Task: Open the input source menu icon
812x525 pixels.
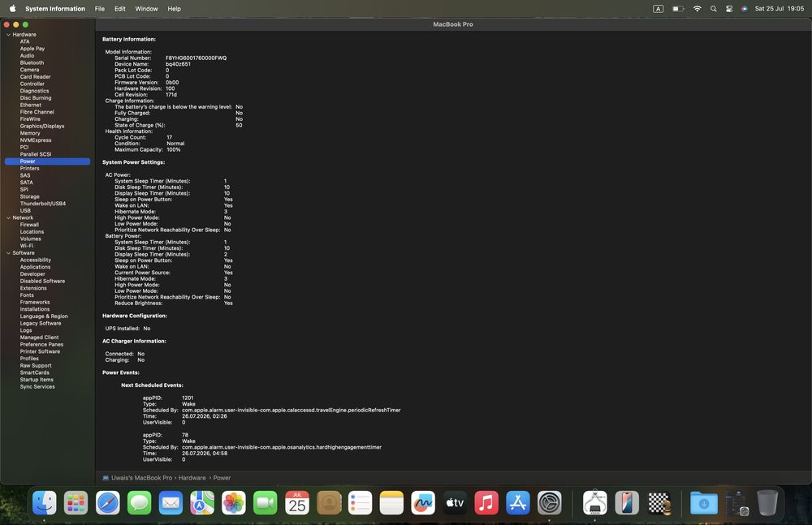Action: 659,9
